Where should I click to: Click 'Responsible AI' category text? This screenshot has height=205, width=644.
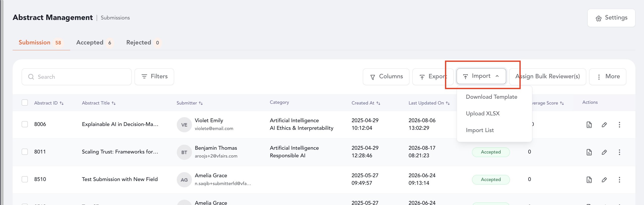click(x=287, y=156)
